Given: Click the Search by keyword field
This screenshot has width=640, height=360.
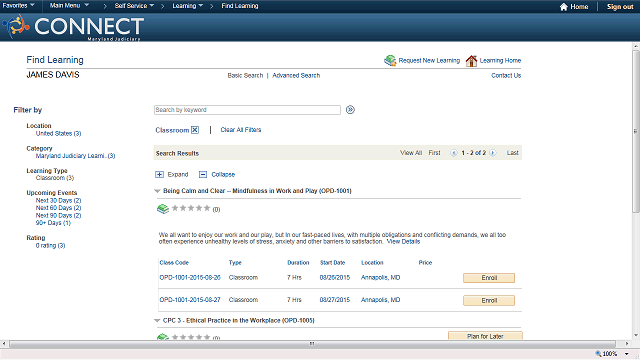Looking at the screenshot, I should coord(247,110).
